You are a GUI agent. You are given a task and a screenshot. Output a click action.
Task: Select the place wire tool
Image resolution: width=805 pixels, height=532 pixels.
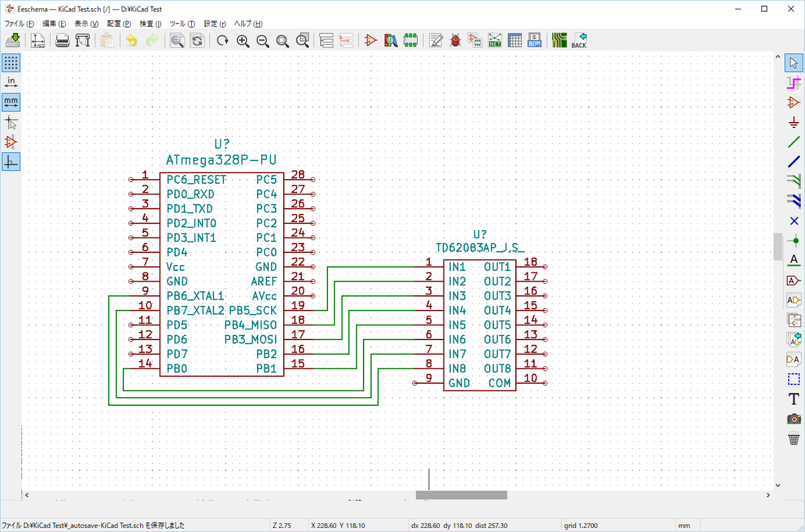tap(794, 142)
